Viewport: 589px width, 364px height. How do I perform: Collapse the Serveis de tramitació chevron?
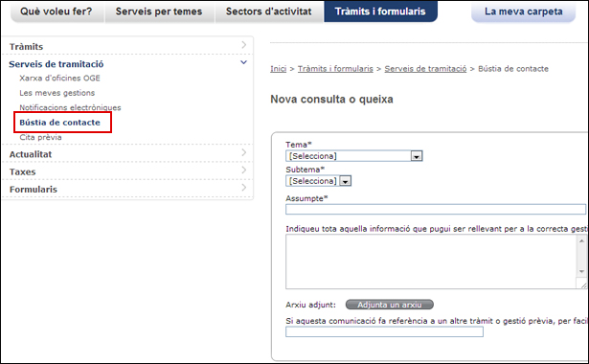pos(244,62)
